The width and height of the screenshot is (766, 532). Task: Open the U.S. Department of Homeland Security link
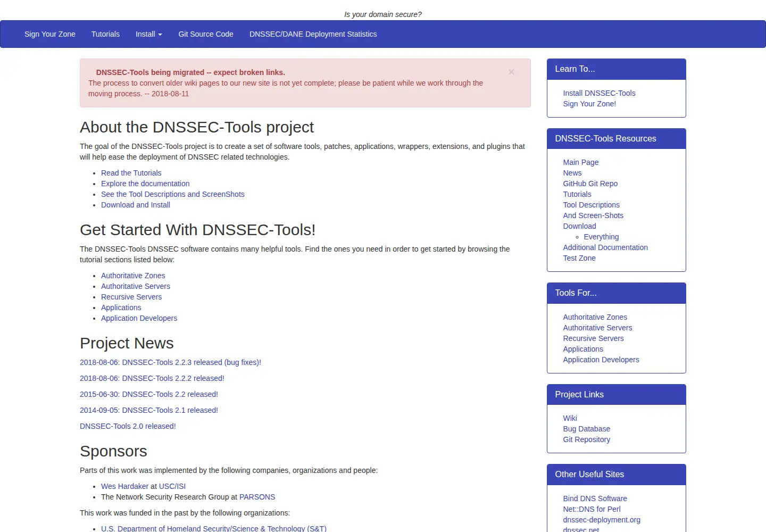coord(214,528)
